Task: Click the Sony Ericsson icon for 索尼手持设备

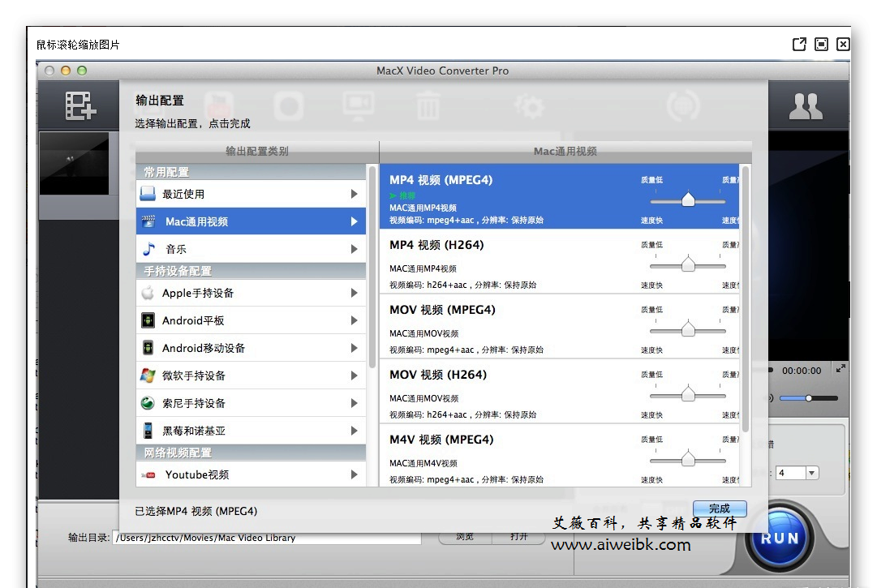Action: [x=148, y=403]
